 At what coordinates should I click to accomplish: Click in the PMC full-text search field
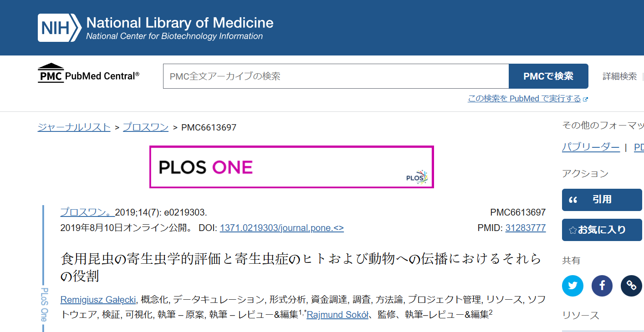click(x=336, y=76)
